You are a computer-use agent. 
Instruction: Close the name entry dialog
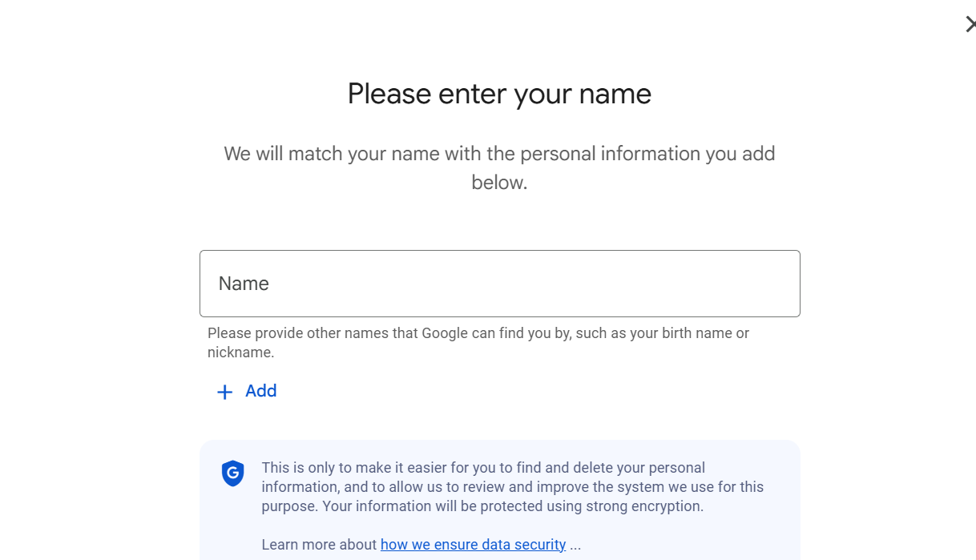(x=970, y=24)
